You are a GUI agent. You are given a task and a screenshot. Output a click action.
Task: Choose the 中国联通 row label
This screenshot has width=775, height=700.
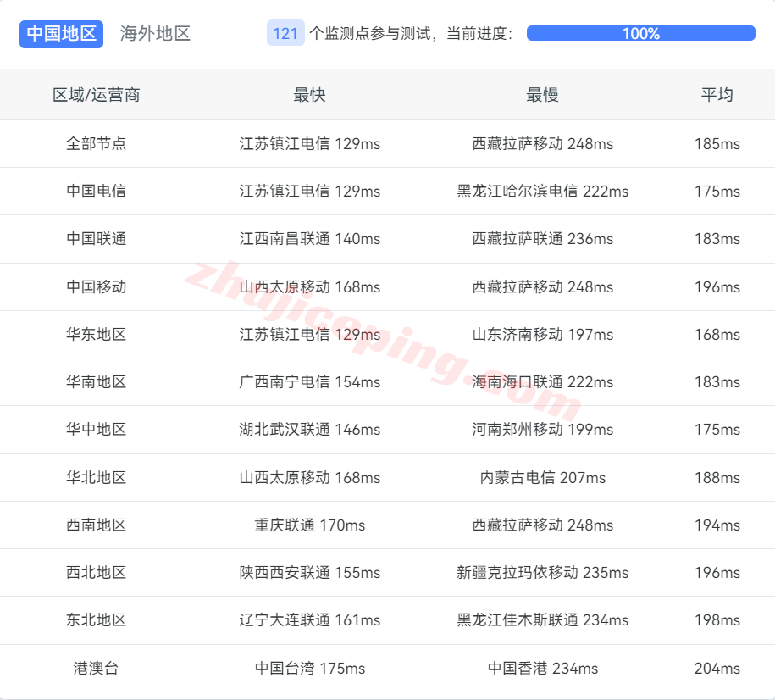click(97, 239)
